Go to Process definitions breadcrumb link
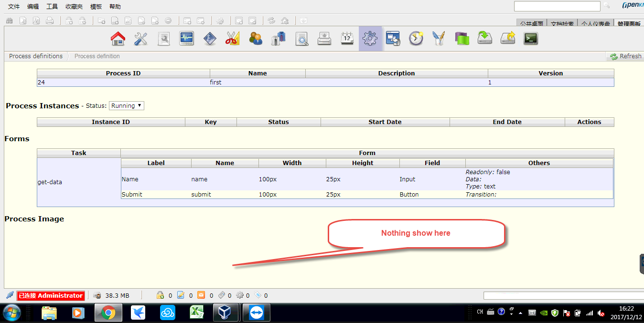 (36, 56)
